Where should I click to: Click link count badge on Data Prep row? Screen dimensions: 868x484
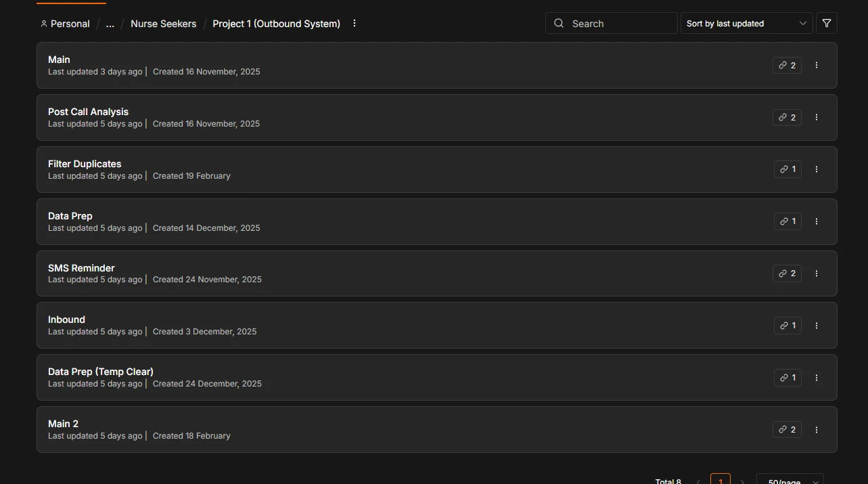click(787, 221)
